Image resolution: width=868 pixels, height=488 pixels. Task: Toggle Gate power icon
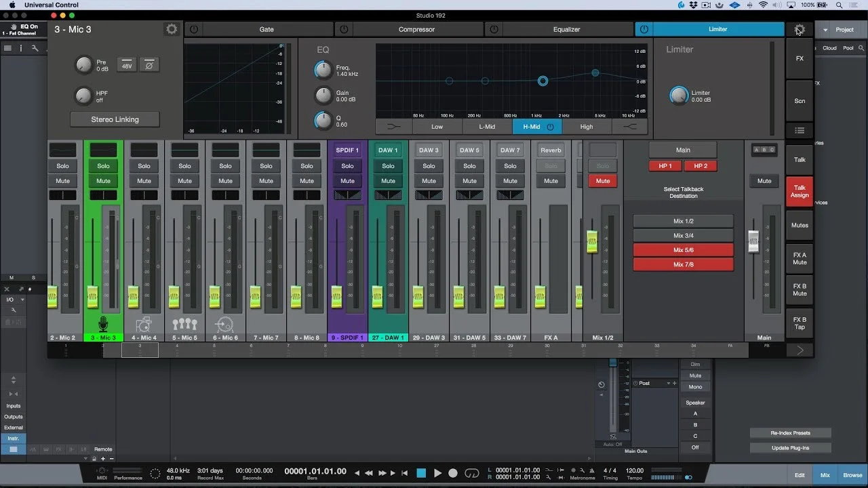coord(193,29)
